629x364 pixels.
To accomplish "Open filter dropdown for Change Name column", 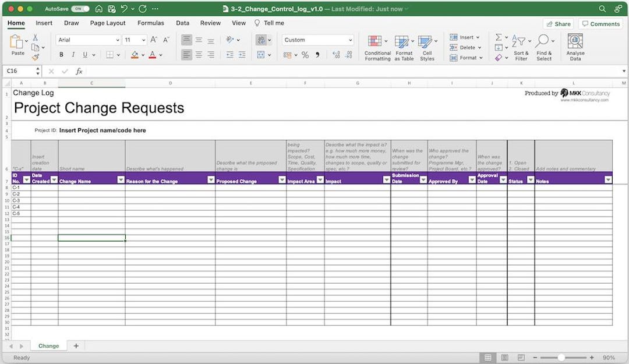I will 121,180.
